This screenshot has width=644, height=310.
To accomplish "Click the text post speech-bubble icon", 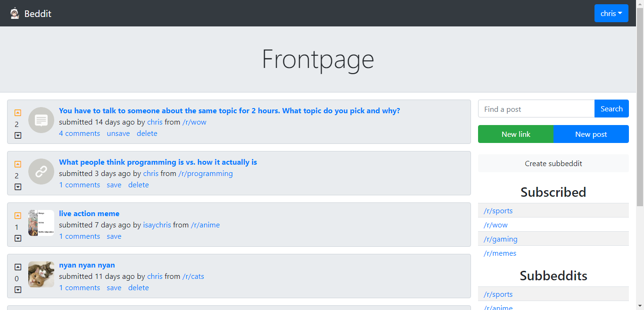I will point(41,120).
